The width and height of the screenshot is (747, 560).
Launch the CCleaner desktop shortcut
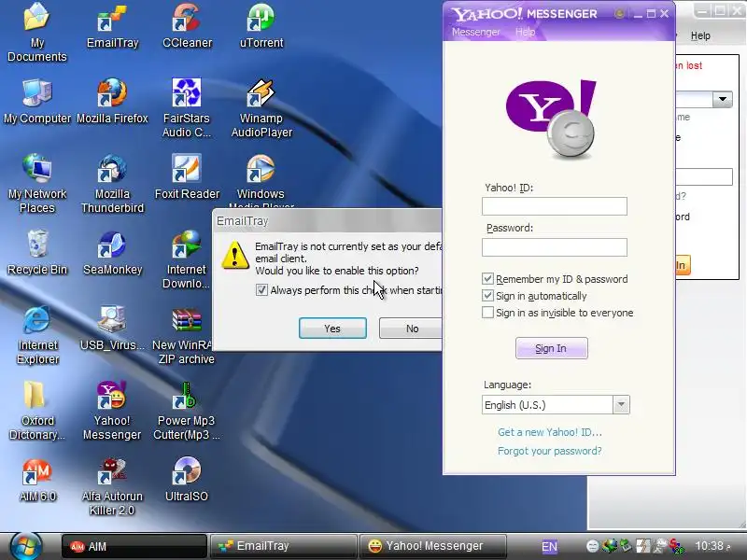tap(187, 26)
